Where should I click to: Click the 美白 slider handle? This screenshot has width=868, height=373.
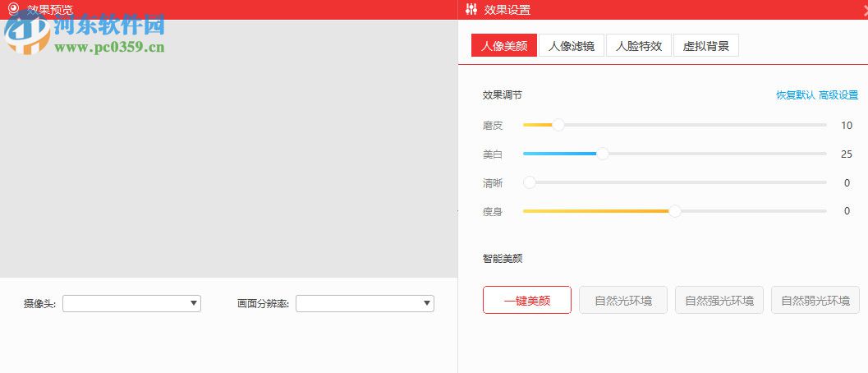(x=602, y=154)
